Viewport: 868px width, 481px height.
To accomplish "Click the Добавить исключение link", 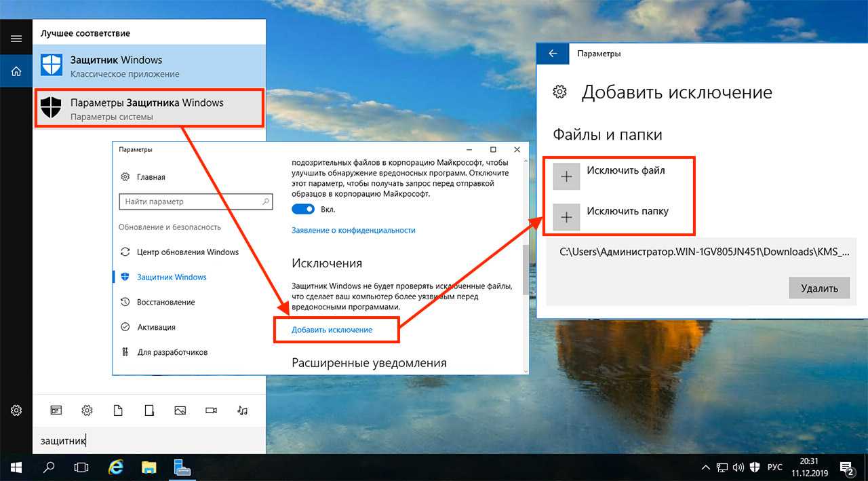I will [x=332, y=330].
